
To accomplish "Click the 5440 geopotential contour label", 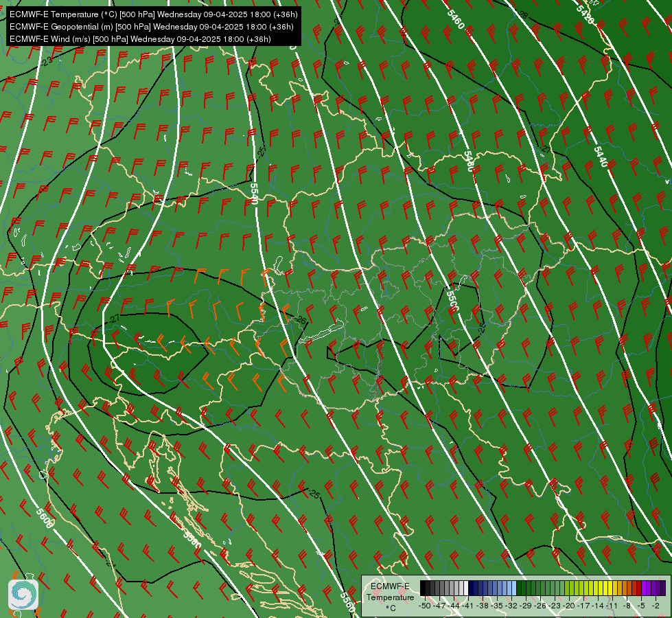I will [601, 157].
